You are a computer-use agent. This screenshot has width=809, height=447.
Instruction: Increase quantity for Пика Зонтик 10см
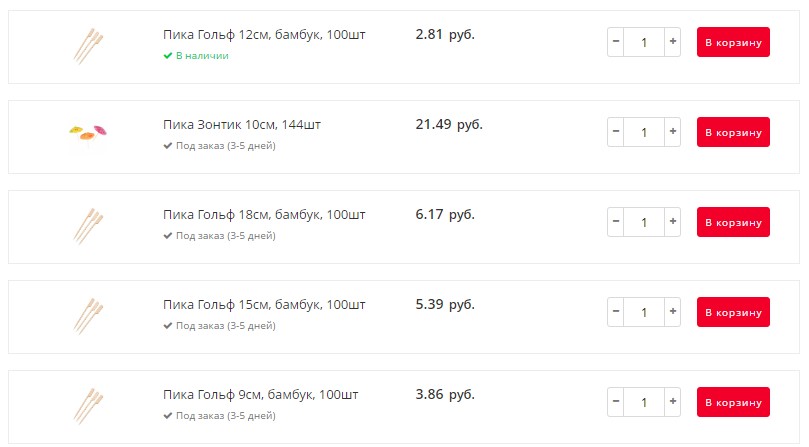pos(672,132)
